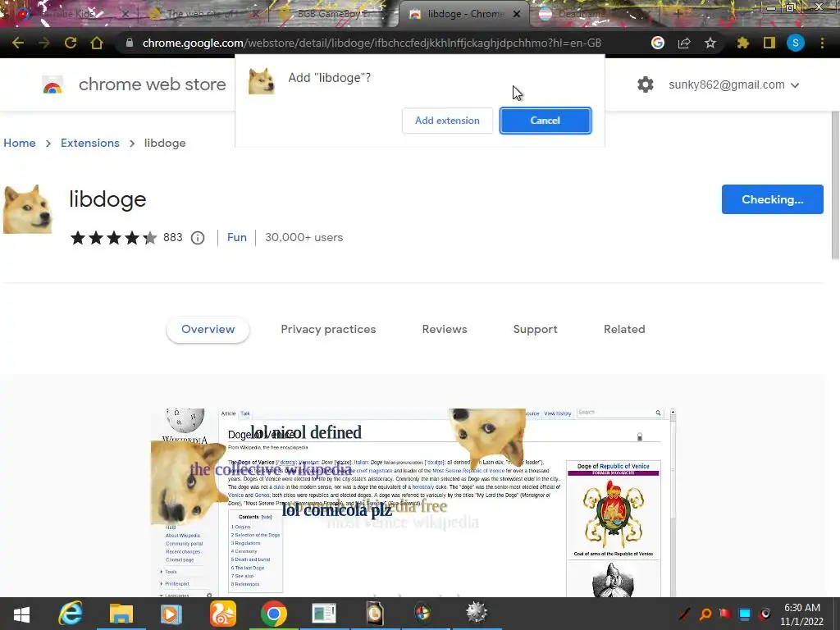Open the Support tab
Viewport: 840px width, 630px height.
point(535,330)
